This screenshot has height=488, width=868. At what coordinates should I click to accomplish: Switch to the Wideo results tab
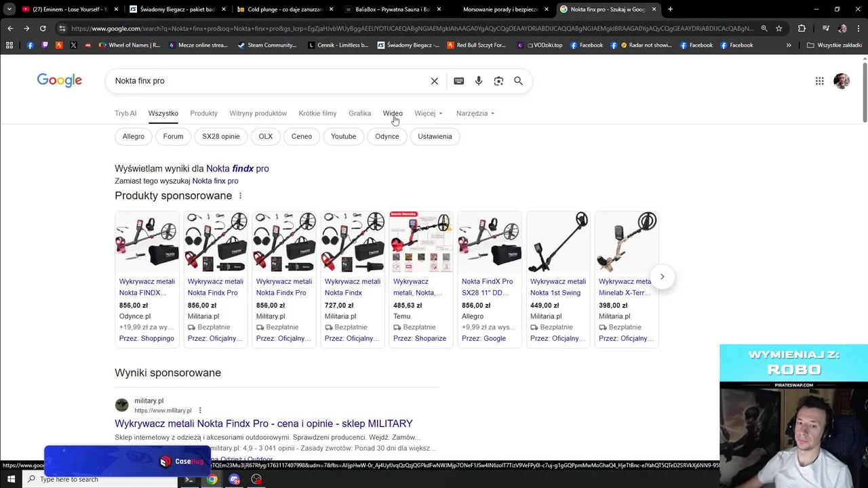coord(393,113)
